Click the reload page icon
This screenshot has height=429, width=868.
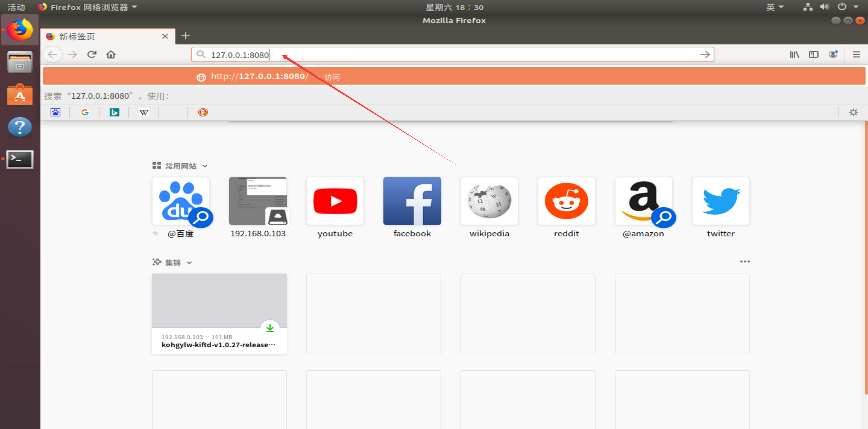click(x=92, y=54)
